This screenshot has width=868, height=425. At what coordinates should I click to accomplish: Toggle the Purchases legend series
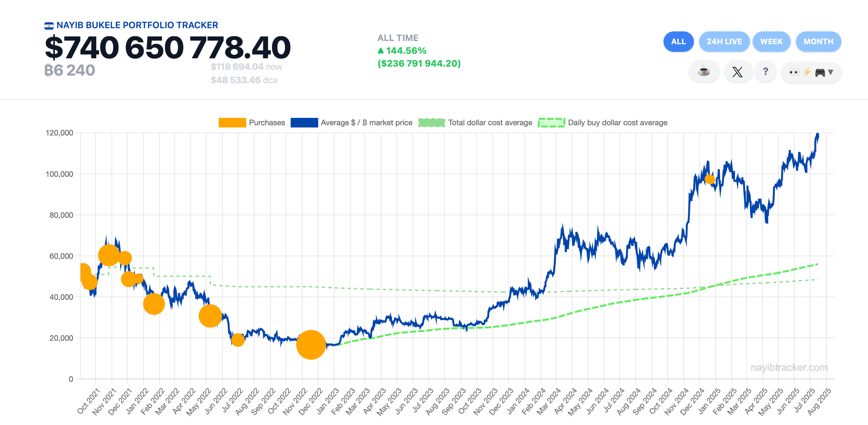click(252, 123)
